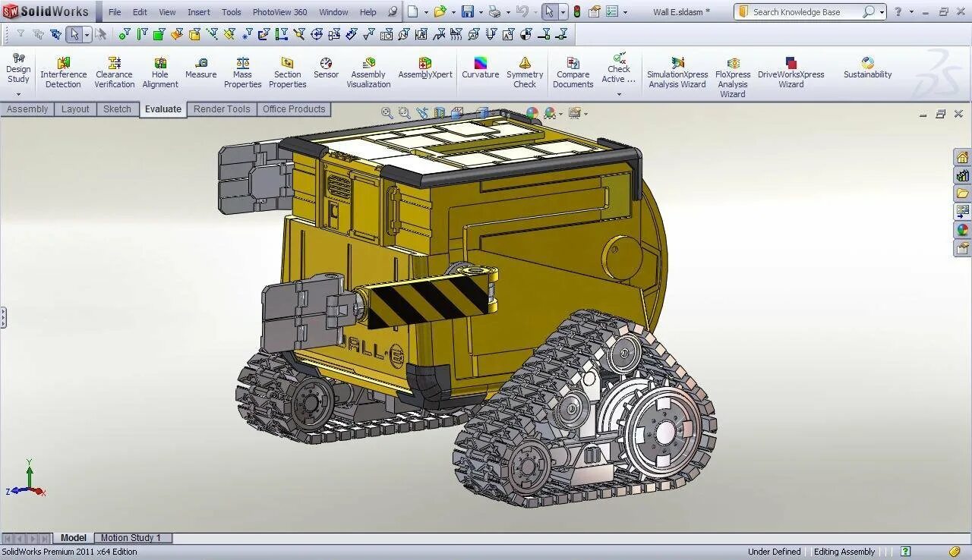
Task: Click the Save disk icon
Action: [468, 11]
